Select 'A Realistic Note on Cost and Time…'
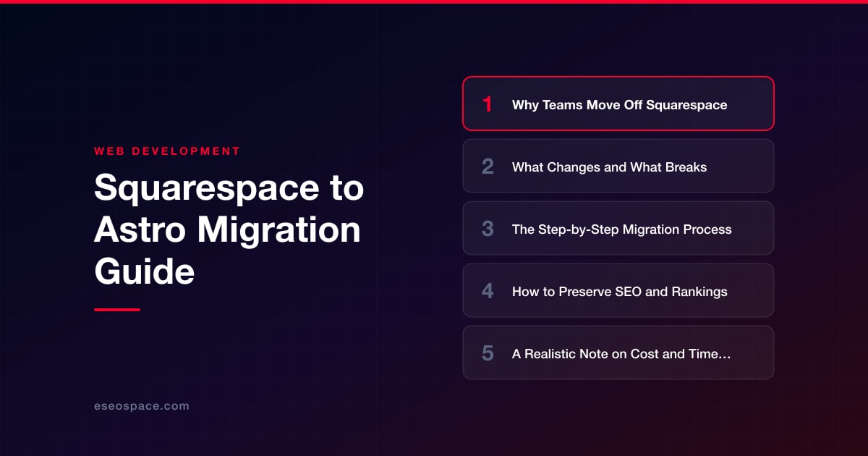 coord(618,352)
